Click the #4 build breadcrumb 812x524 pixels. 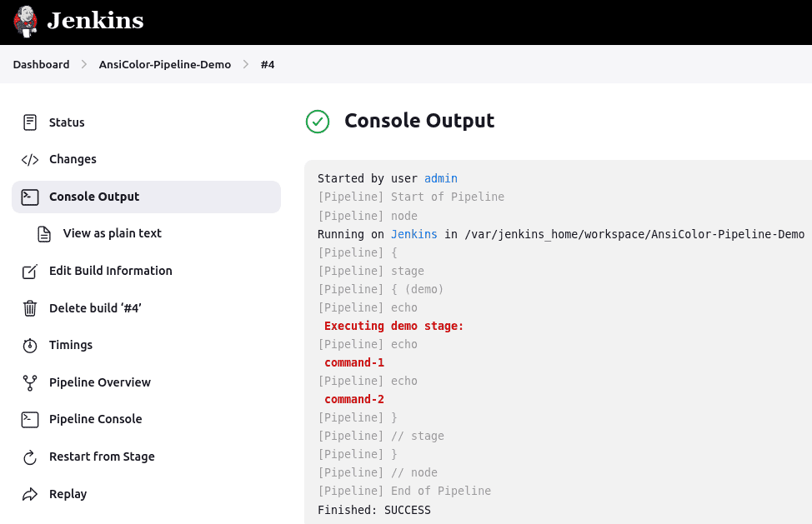(268, 65)
